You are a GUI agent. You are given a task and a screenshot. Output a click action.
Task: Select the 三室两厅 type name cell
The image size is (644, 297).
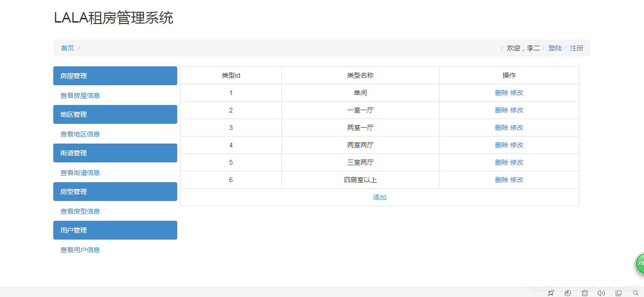(361, 162)
